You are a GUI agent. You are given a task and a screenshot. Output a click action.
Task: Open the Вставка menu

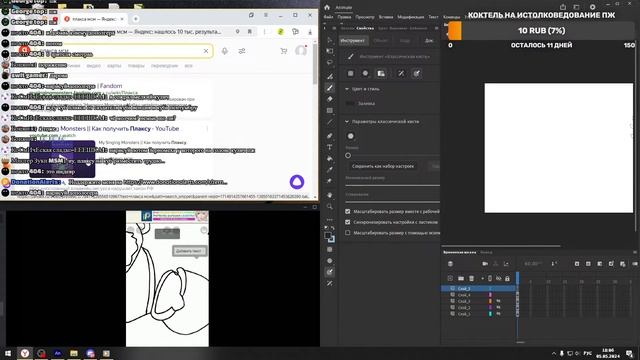point(386,17)
